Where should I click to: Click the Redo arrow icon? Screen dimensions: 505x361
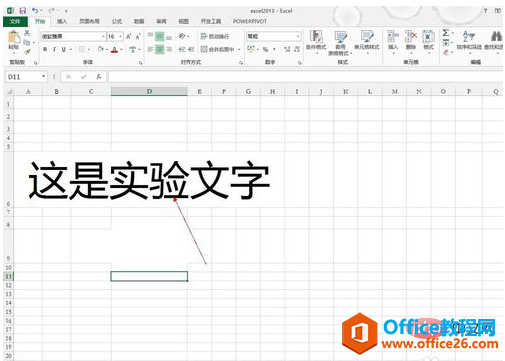(x=51, y=11)
